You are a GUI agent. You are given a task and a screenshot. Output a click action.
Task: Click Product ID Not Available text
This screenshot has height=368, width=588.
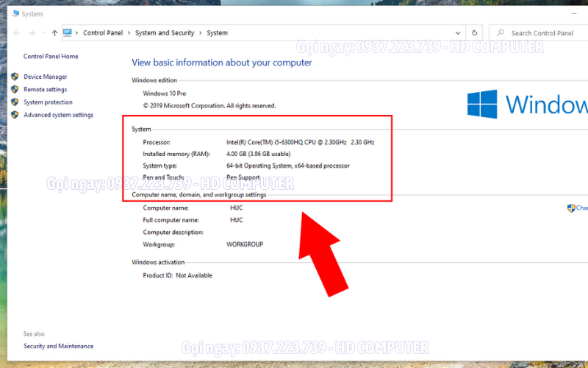[177, 275]
